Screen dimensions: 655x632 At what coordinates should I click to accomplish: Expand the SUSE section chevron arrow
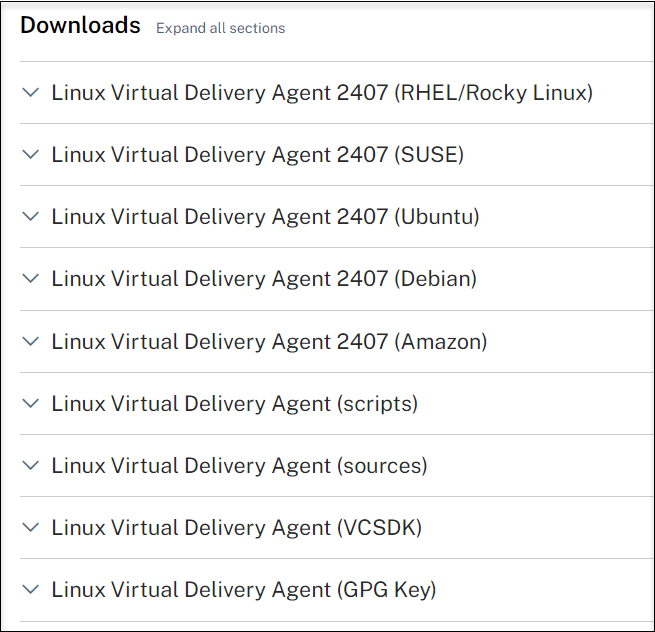click(x=31, y=155)
